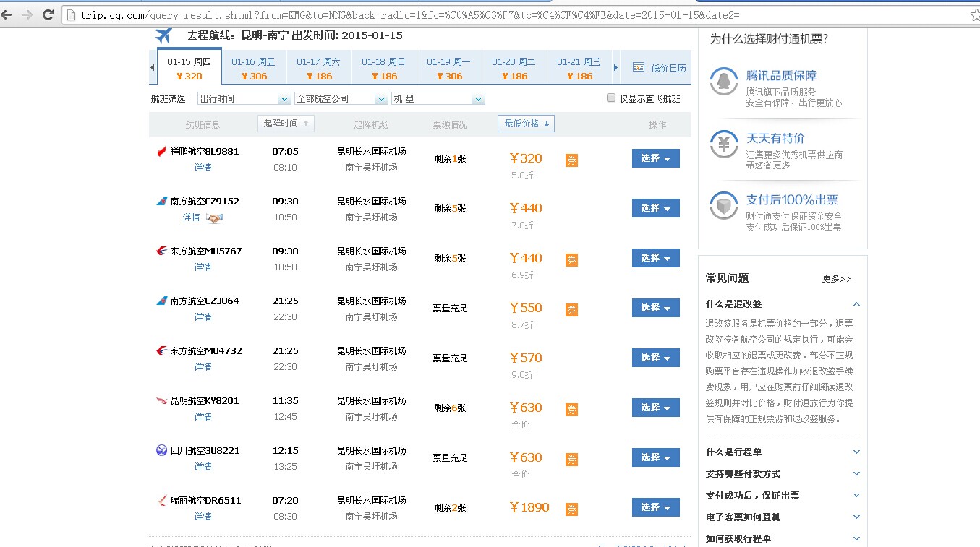Click 选择 for 瑞丽航空DR6511 flight
Viewport: 980px width, 547px height.
point(656,507)
